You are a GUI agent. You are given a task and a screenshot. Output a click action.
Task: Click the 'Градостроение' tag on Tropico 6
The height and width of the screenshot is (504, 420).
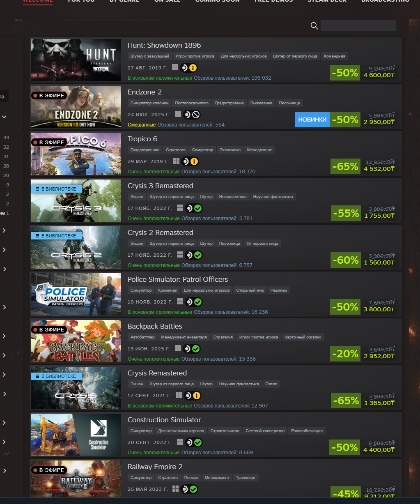145,150
